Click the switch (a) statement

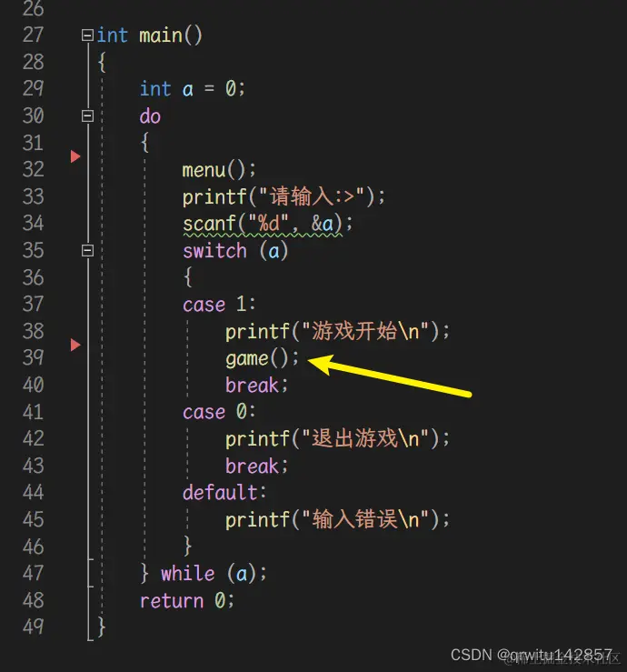[235, 251]
